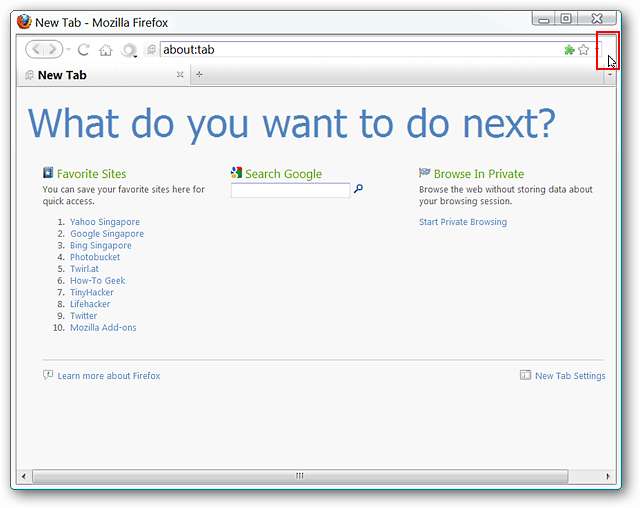The image size is (640, 508).
Task: Open Learn more about Firefox link
Action: (x=109, y=376)
